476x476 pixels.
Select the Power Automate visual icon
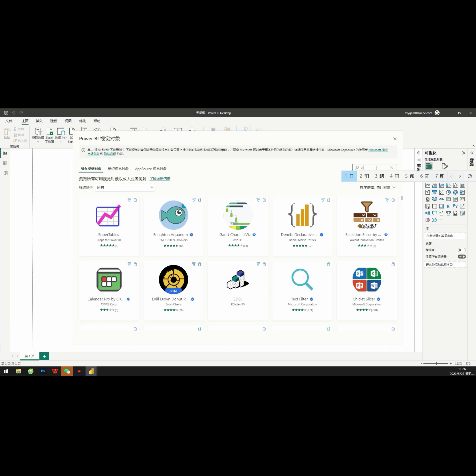coord(435,220)
